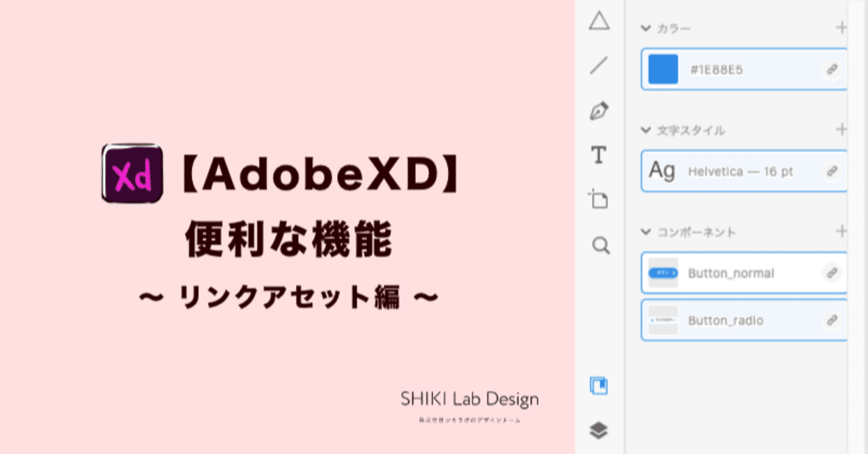Open the Libraries panel icon
868x454 pixels.
point(599,385)
